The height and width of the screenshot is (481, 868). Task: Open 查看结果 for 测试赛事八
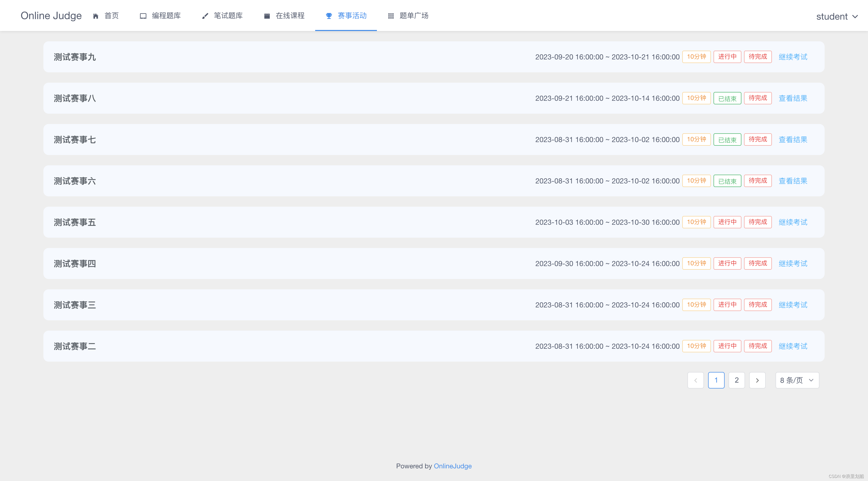coord(793,98)
